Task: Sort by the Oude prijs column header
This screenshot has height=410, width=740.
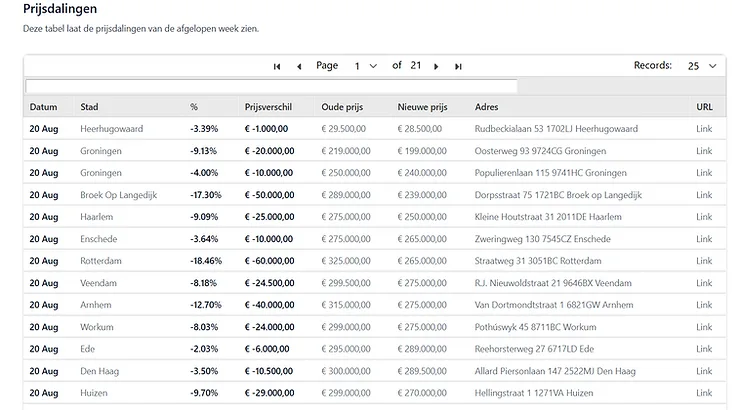Action: [x=342, y=107]
